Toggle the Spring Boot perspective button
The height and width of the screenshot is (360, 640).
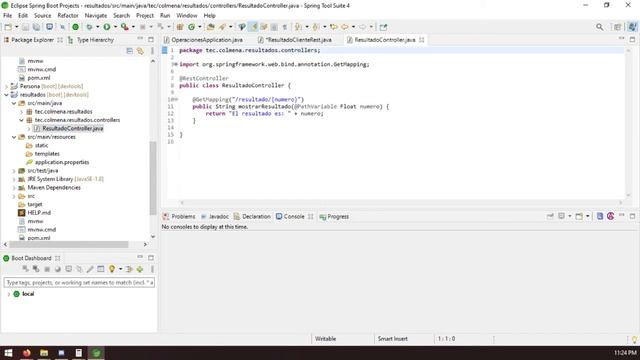[632, 27]
